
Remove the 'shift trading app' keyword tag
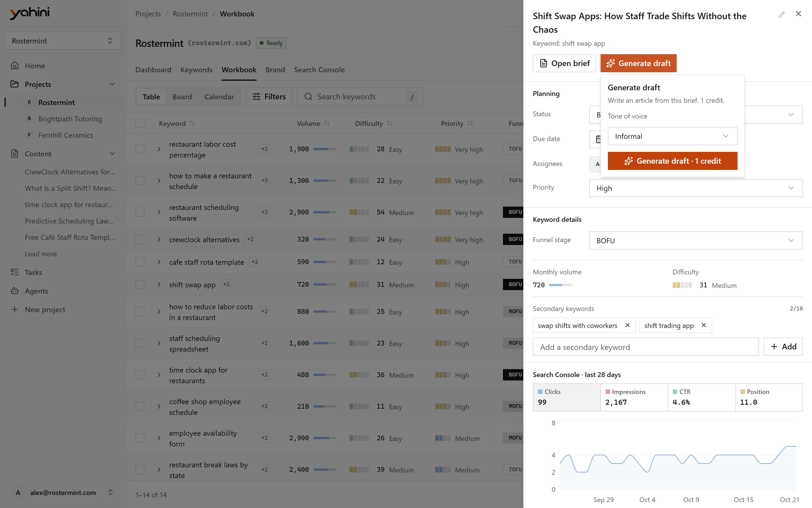pos(704,325)
